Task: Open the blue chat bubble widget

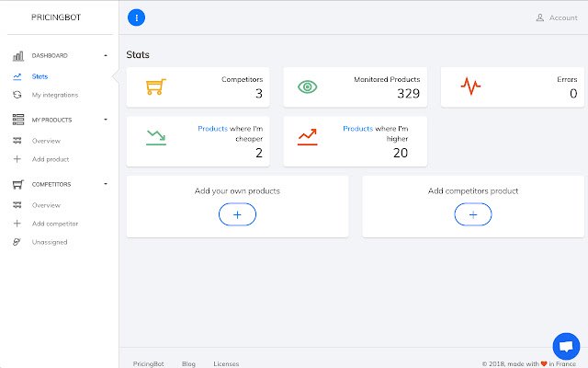Action: pyautogui.click(x=566, y=346)
